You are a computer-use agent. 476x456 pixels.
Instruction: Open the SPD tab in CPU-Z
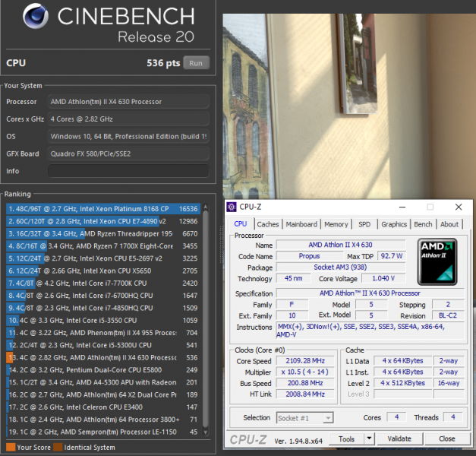[364, 224]
